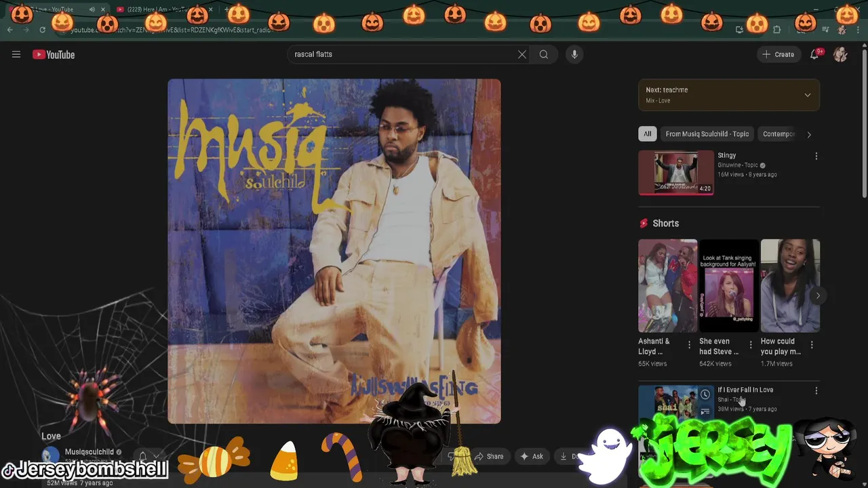Switch to the '(2229) Here I Am' tab

(164, 9)
